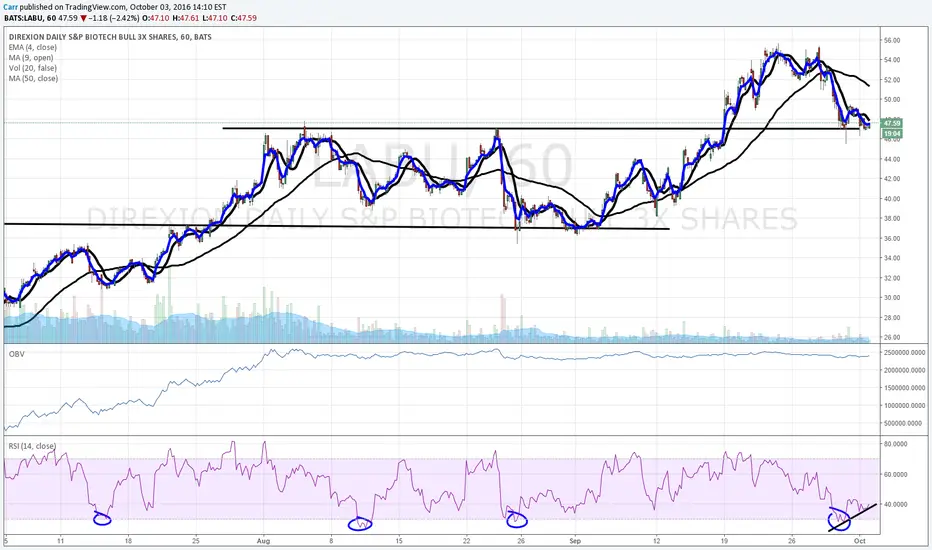The image size is (932, 550).
Task: Click the 11 date axis label
Action: (60, 541)
